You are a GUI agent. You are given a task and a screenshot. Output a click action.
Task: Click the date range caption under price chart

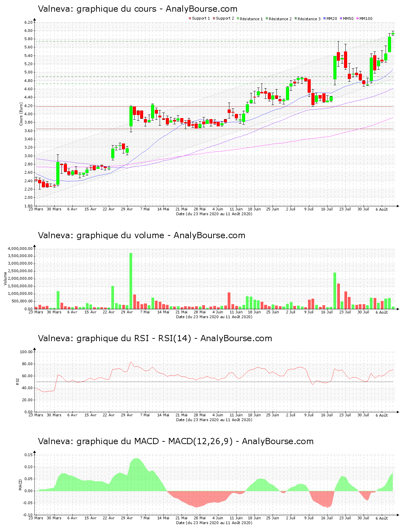pyautogui.click(x=214, y=214)
